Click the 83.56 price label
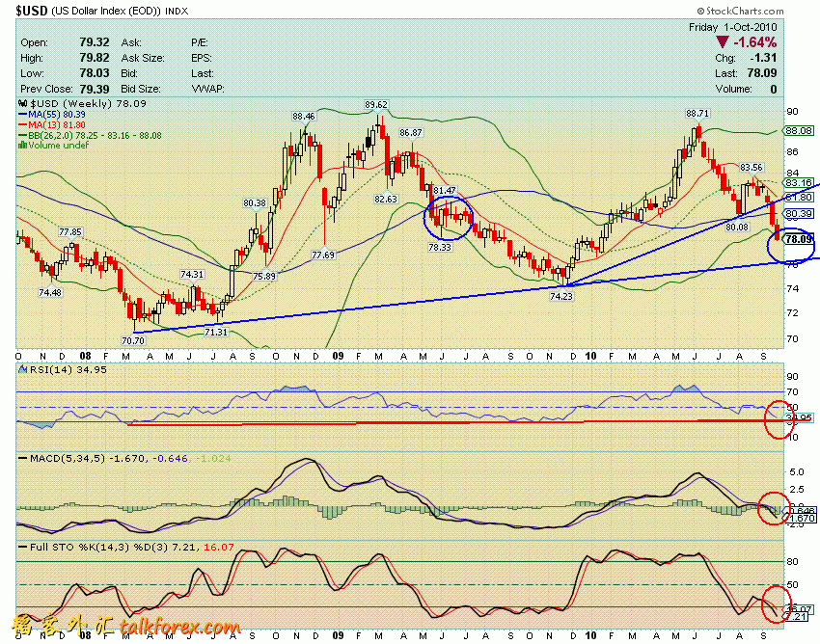Viewport: 820px width, 644px height. click(x=751, y=168)
